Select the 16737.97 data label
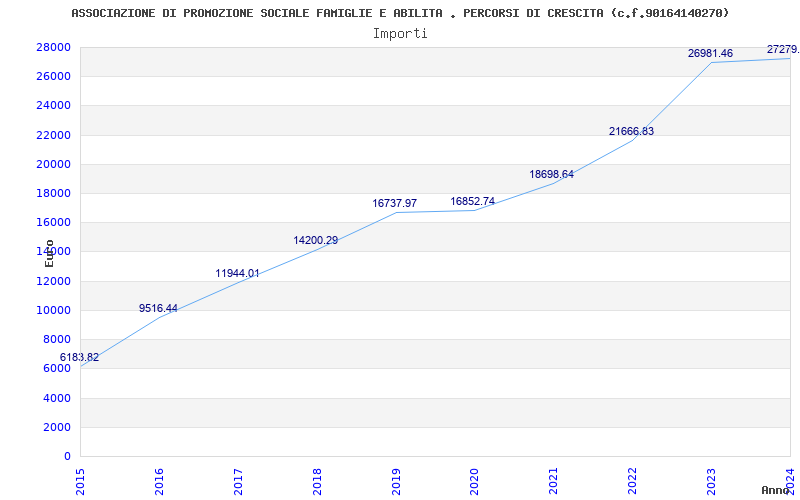Image resolution: width=800 pixels, height=500 pixels. [394, 203]
